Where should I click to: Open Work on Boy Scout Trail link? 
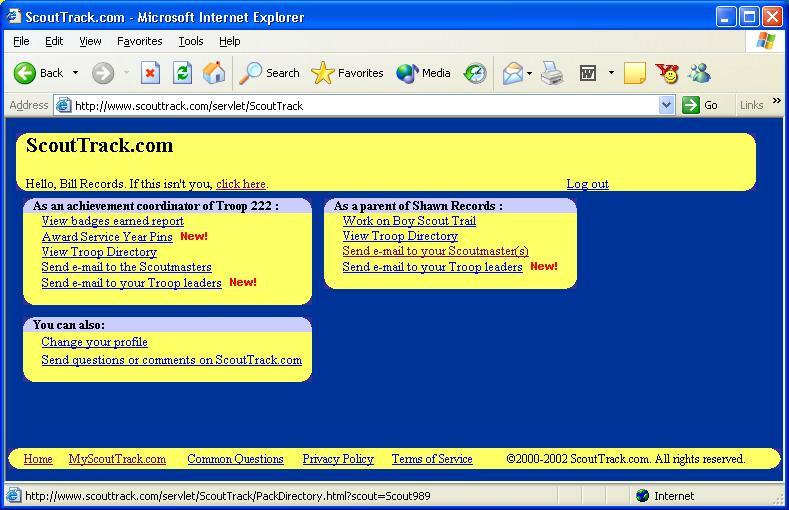point(409,221)
